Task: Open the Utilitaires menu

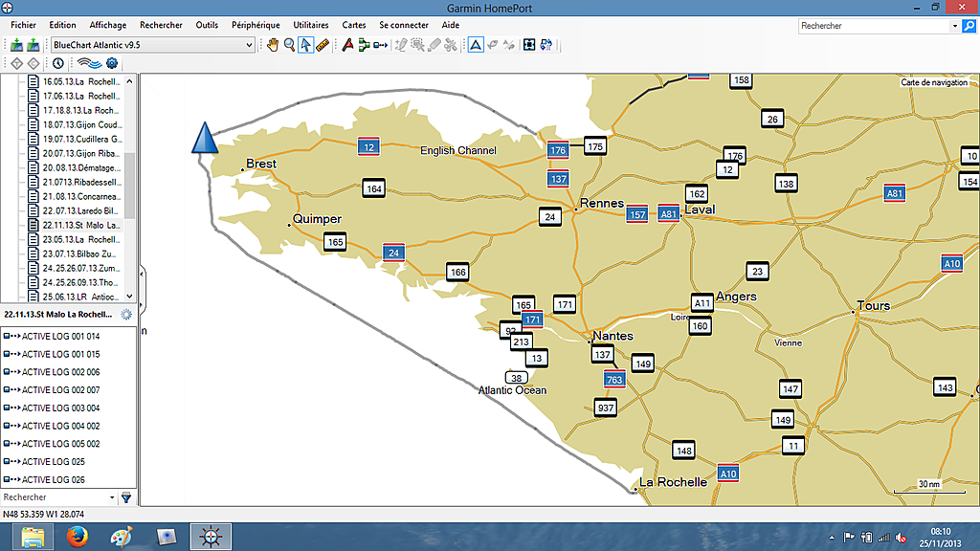Action: click(311, 25)
